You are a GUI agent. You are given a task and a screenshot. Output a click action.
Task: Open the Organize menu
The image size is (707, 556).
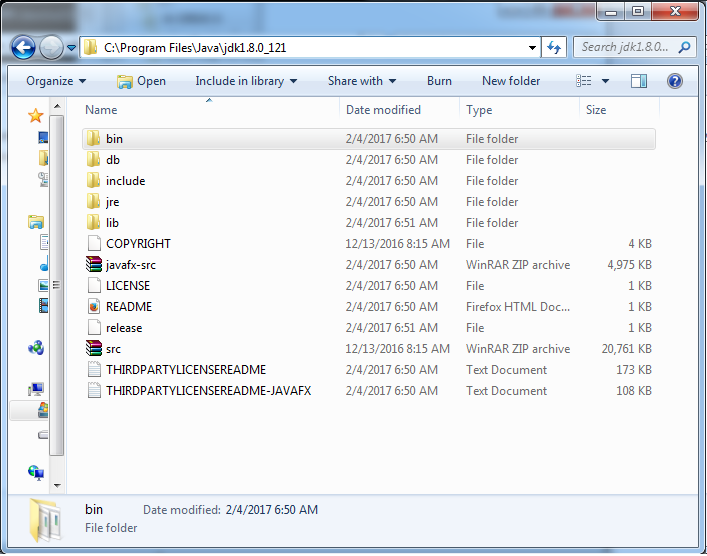(x=56, y=81)
